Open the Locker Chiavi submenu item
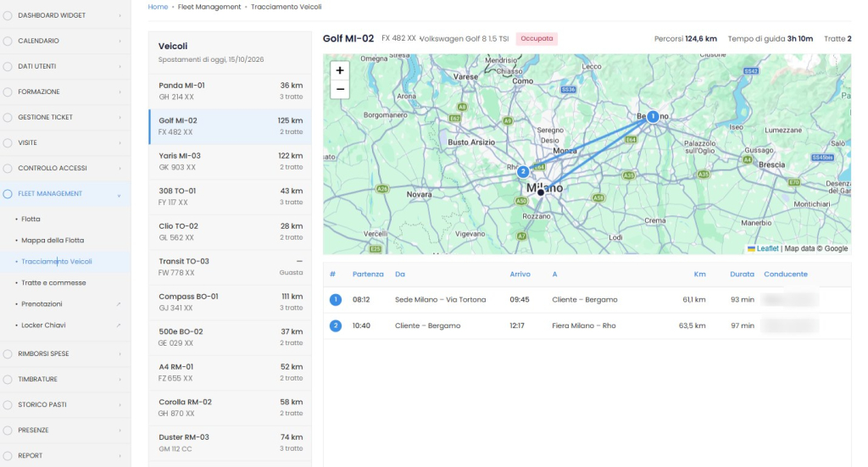Screen dimensions: 868x467 coord(43,325)
